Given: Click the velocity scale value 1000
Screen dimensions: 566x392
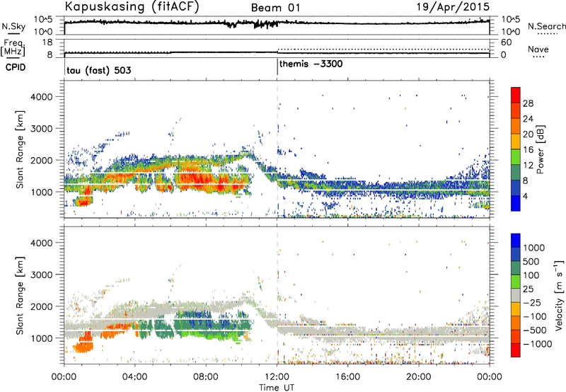Looking at the screenshot, I should coord(534,248).
